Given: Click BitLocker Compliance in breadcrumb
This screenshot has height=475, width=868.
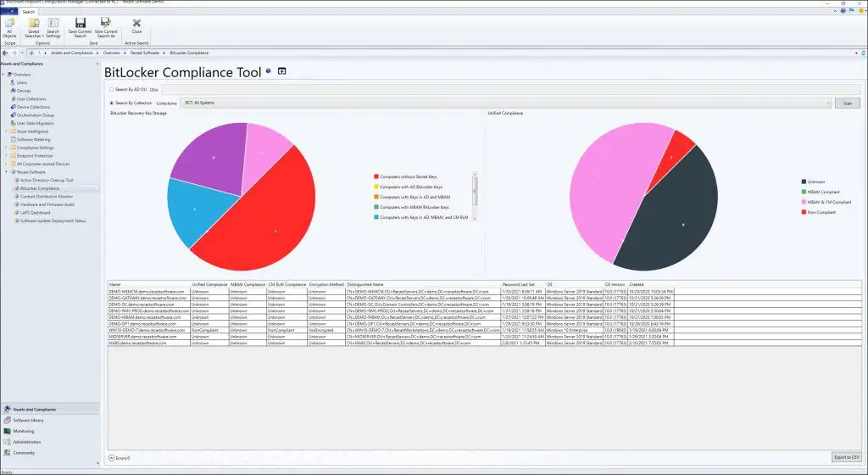Looking at the screenshot, I should (189, 53).
